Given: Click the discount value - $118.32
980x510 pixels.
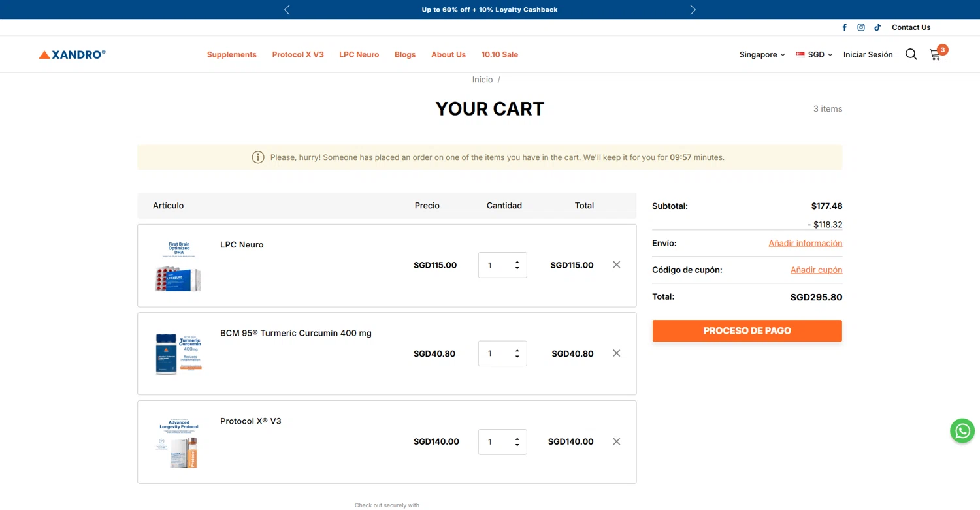Looking at the screenshot, I should (825, 225).
